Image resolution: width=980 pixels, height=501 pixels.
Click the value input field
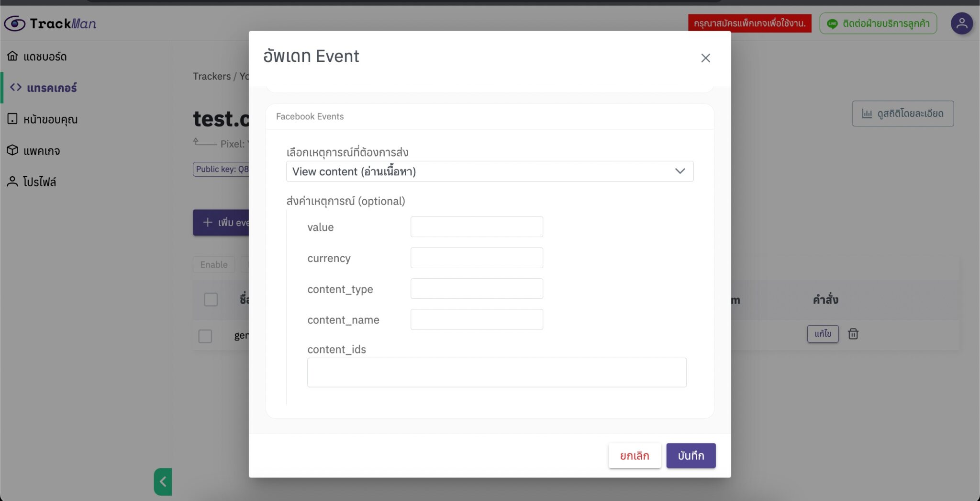click(477, 227)
